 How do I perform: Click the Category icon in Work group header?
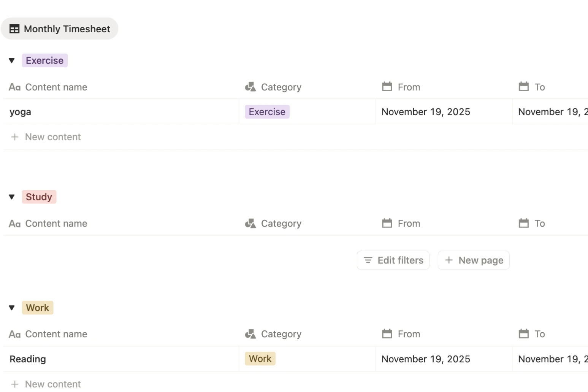250,334
